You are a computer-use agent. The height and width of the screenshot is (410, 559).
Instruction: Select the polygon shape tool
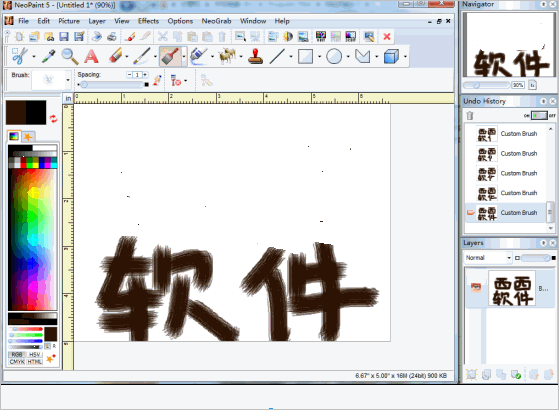click(363, 56)
